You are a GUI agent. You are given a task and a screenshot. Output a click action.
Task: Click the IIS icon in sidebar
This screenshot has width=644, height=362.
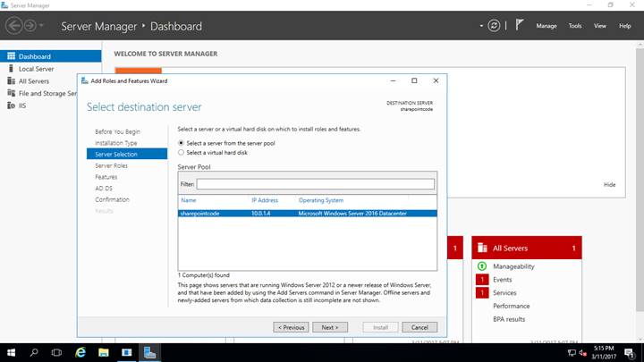11,105
